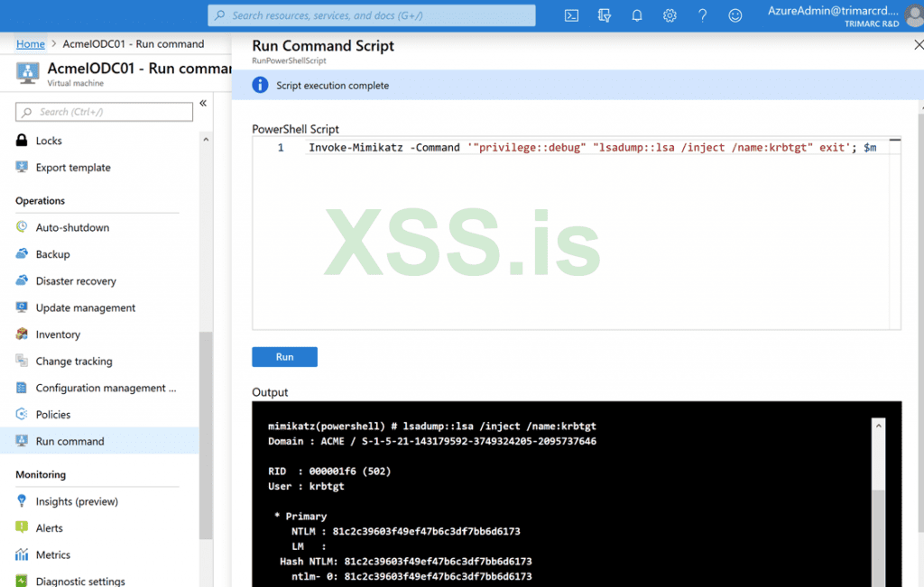Click the Disaster recovery icon
This screenshot has height=587, width=924.
[22, 280]
